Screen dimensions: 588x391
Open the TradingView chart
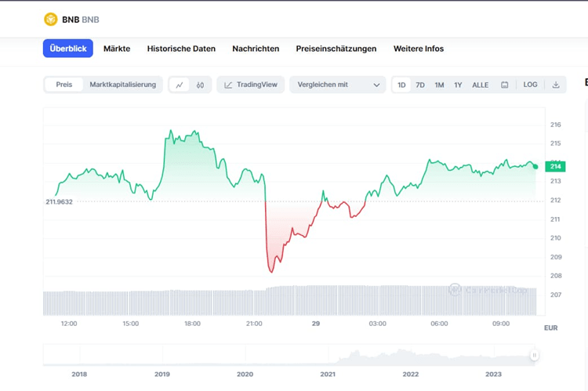(x=251, y=85)
